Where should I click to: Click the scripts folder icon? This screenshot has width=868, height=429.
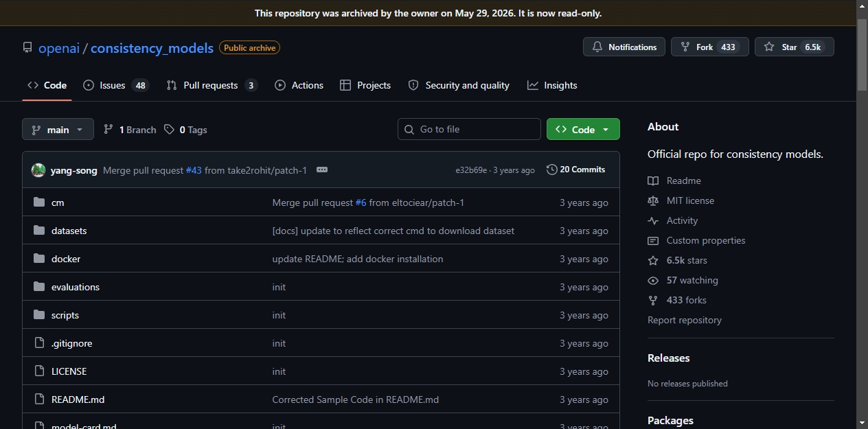39,315
